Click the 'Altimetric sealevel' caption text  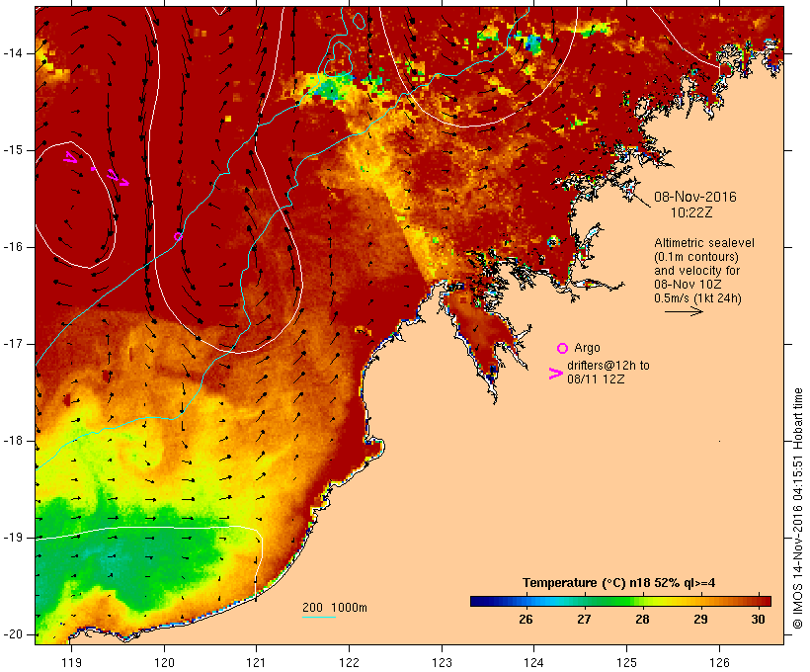tap(704, 243)
